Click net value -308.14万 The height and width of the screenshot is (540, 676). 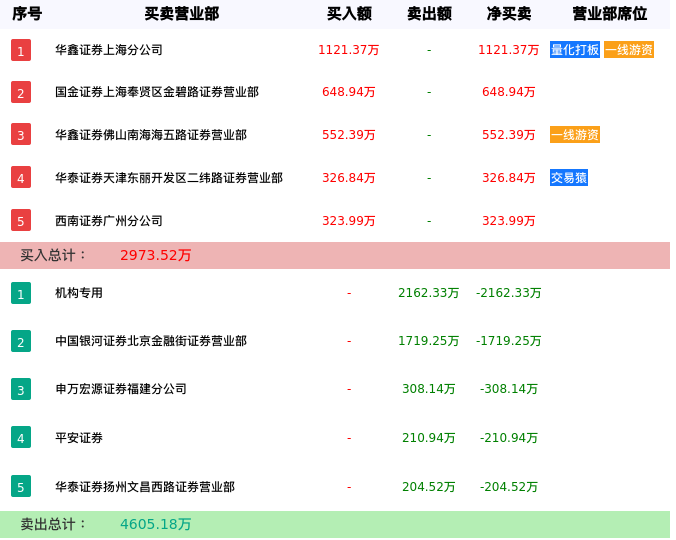[509, 389]
